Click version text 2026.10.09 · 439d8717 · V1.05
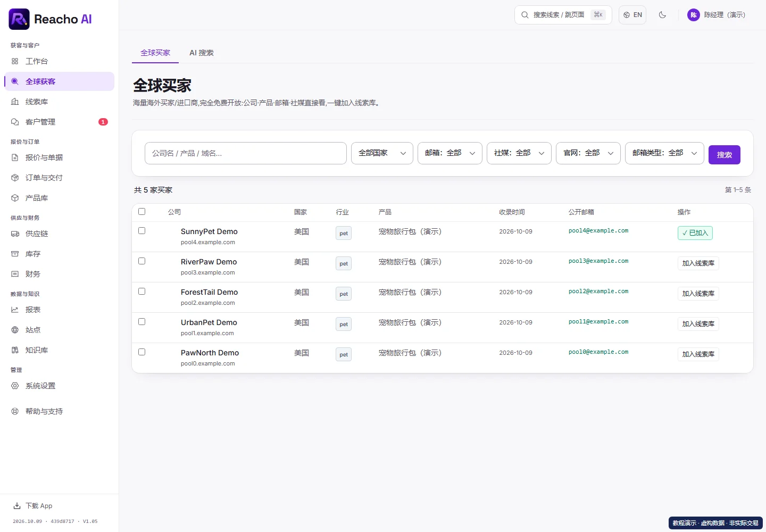The image size is (766, 532). click(x=55, y=521)
